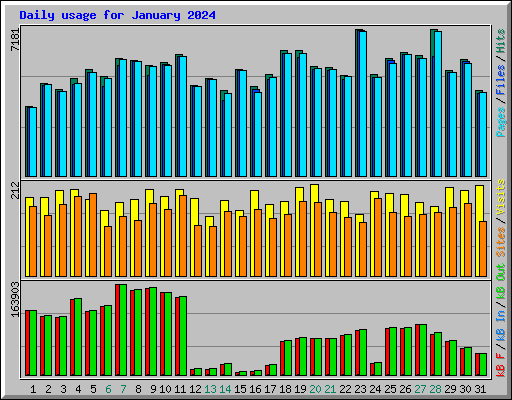
Task: Click the day 27 green kB bar
Action: tap(423, 350)
